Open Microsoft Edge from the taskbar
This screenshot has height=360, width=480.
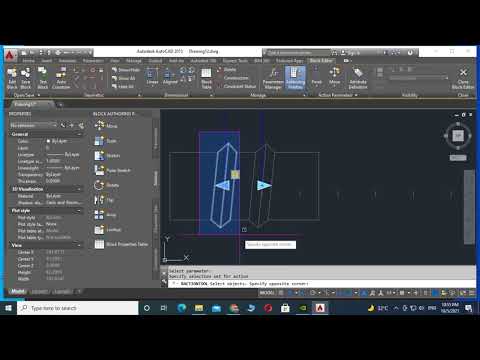[182, 308]
